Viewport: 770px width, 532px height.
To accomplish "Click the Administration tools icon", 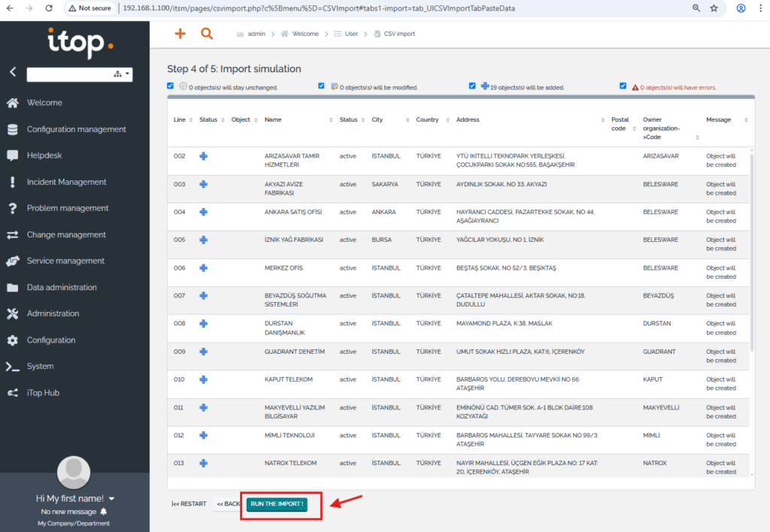I will pos(13,313).
